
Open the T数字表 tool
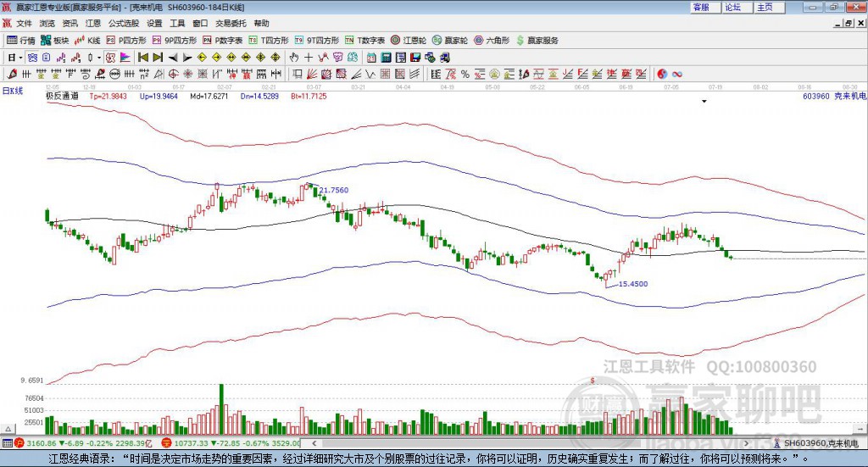(x=364, y=41)
